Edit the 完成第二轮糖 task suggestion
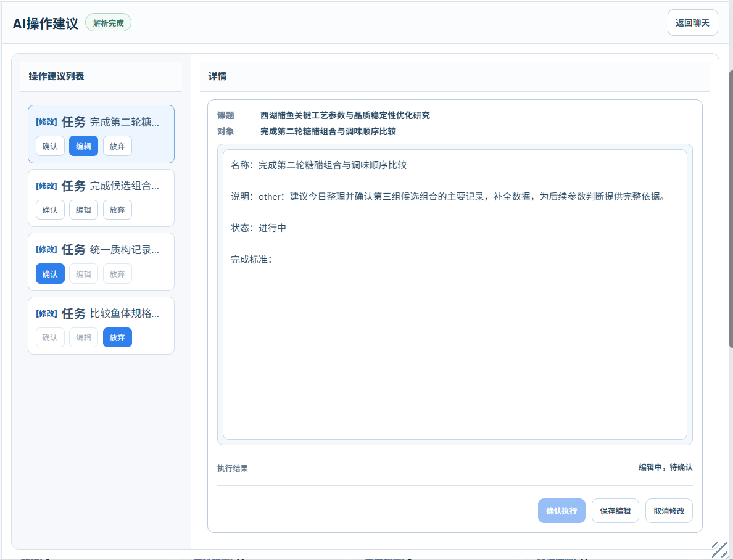 [84, 146]
